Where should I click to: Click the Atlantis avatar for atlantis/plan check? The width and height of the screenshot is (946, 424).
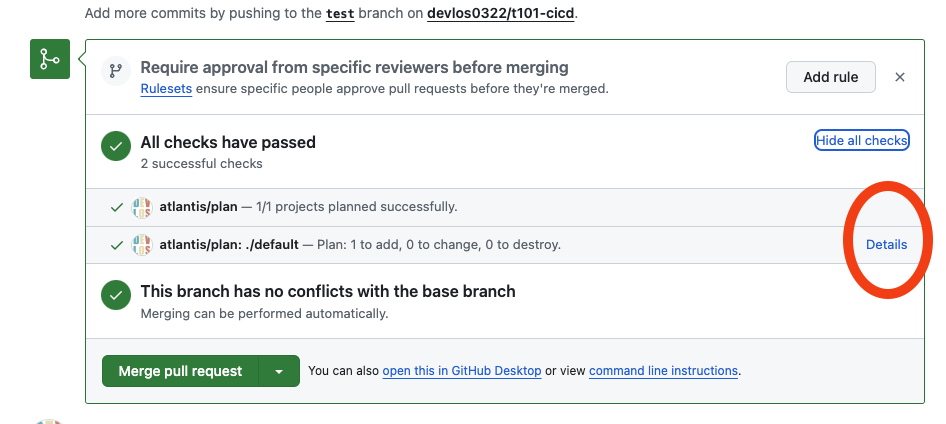141,207
